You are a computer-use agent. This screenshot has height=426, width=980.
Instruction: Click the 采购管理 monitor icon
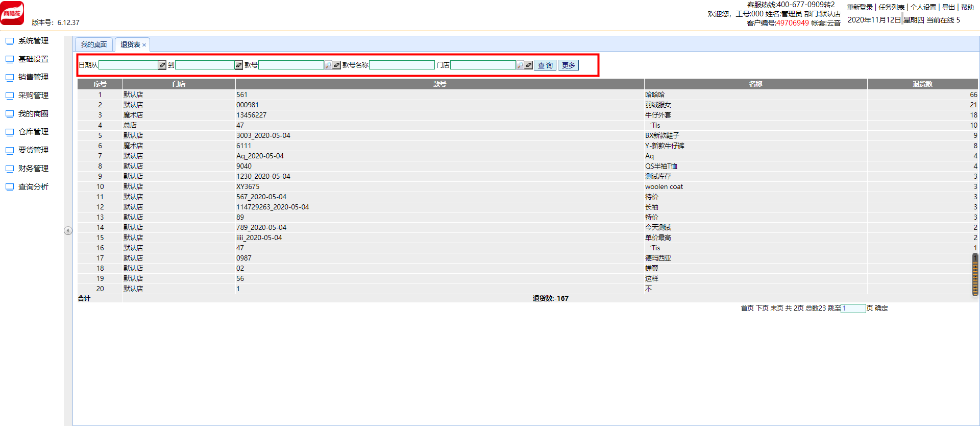[10, 96]
